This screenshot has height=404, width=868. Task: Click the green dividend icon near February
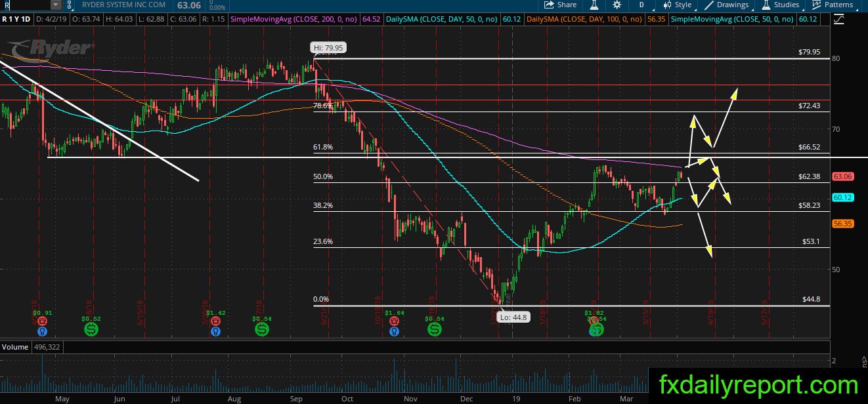(596, 330)
